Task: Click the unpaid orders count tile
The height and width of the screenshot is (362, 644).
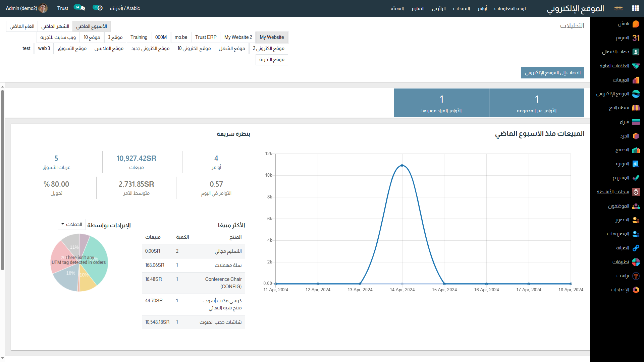Action: click(536, 103)
